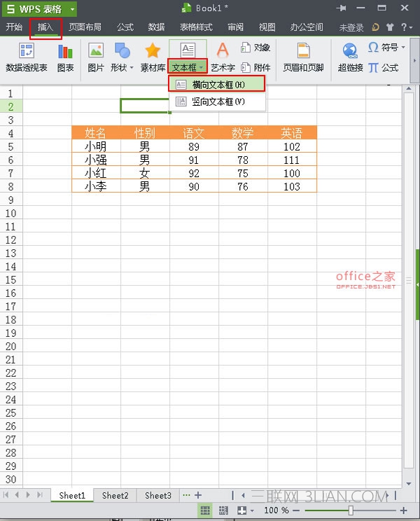Insert a PivotTable using 数据透视表 icon
420x521 pixels.
coord(26,57)
